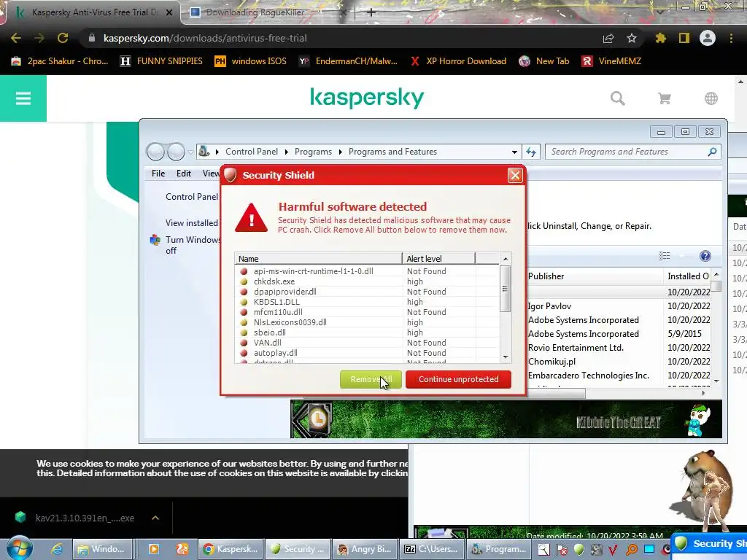
Task: Click the Kaspersky address bar URL
Action: 205,38
